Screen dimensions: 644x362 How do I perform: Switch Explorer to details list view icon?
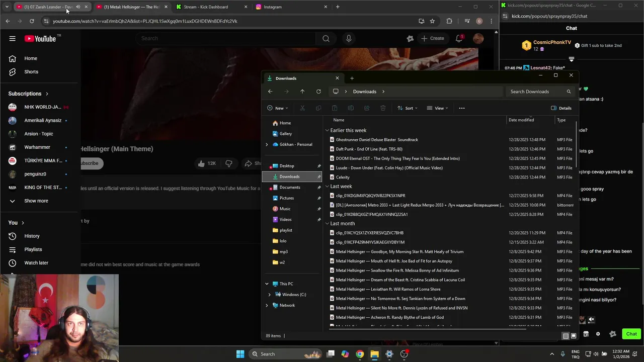click(x=566, y=336)
